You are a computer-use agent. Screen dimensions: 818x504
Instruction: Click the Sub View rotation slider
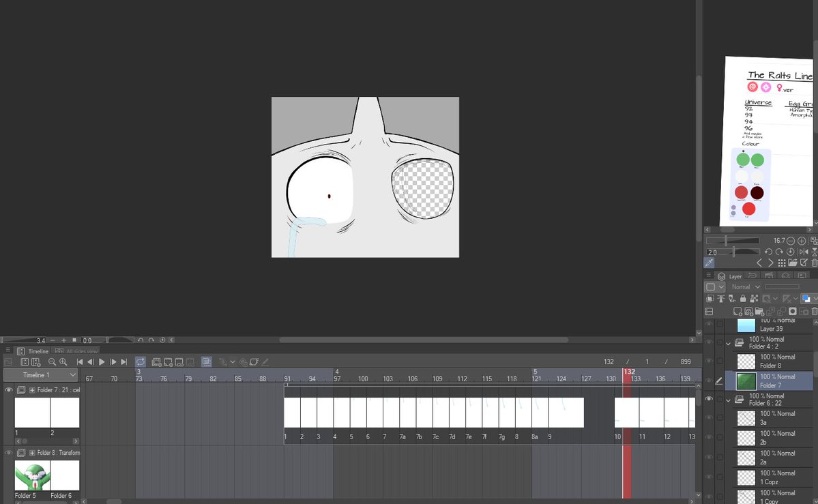pyautogui.click(x=733, y=252)
